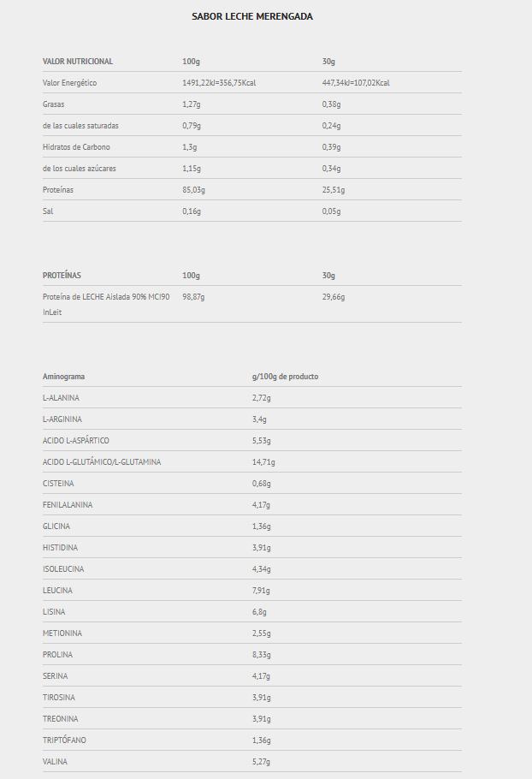Viewport: 532px width, 779px height.
Task: Select the Aminograma table header
Action: pyautogui.click(x=63, y=377)
